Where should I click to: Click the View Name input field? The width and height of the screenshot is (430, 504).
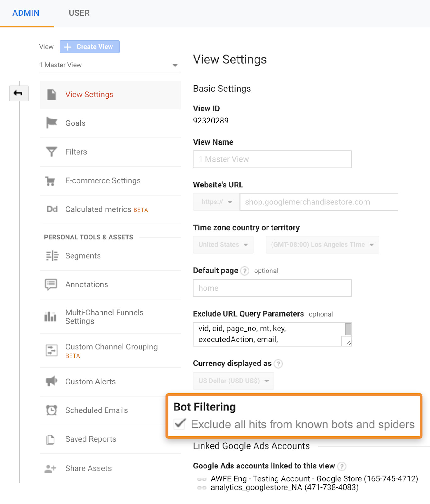click(x=272, y=159)
